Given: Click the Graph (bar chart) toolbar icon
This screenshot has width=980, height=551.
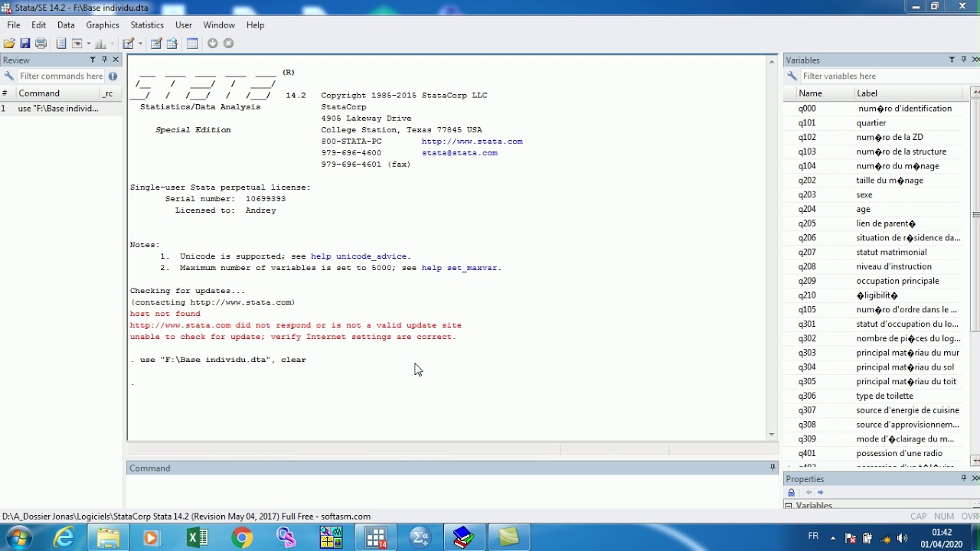Looking at the screenshot, I should pos(100,44).
